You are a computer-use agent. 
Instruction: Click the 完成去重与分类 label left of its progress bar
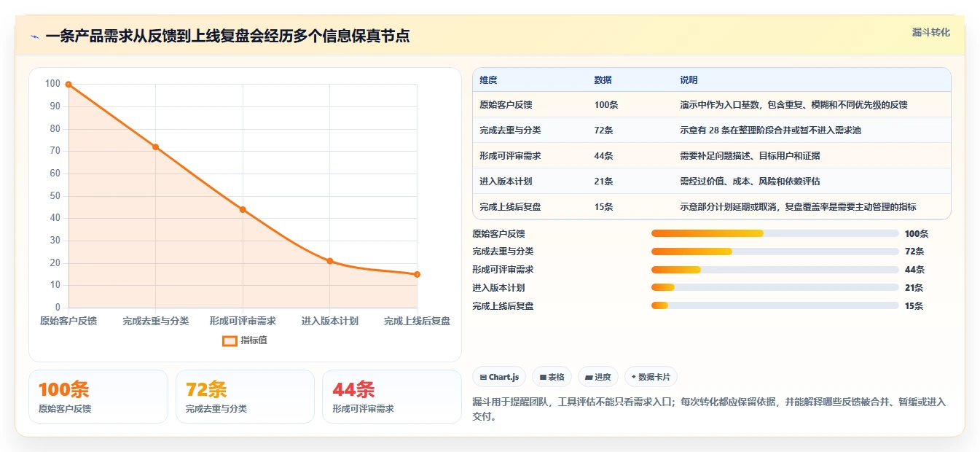503,252
